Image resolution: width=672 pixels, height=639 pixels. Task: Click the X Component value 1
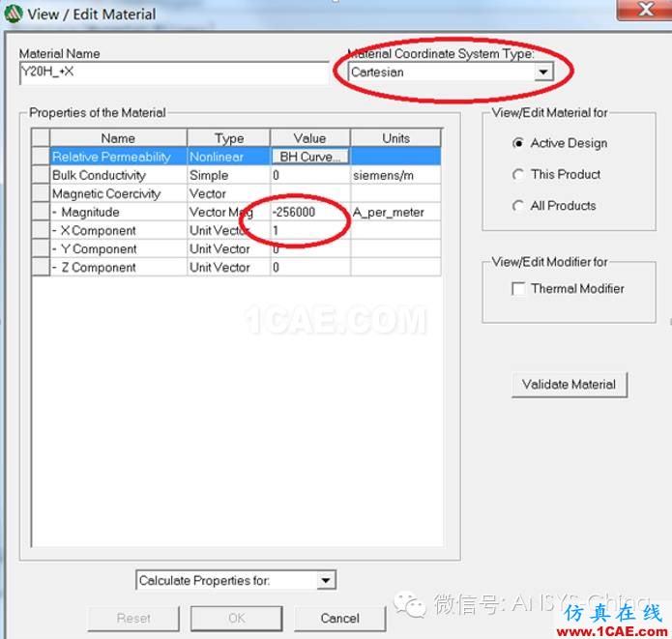309,231
